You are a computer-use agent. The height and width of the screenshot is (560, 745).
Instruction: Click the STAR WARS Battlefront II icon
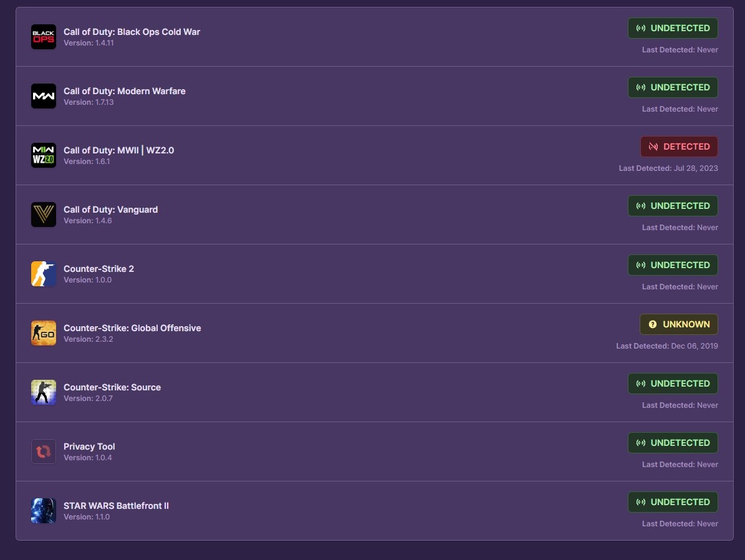pyautogui.click(x=43, y=511)
